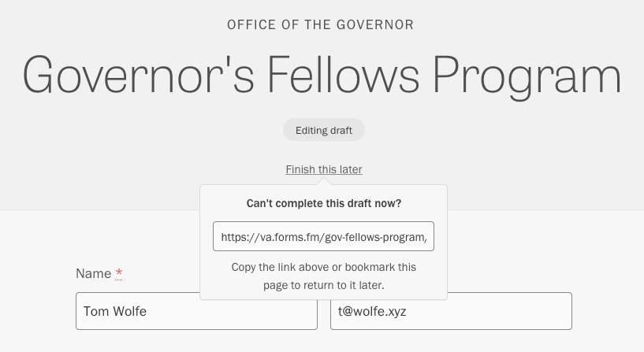Viewport: 644px width, 352px height.
Task: Click the gov-fellows-program part of the URL
Action: click(374, 237)
